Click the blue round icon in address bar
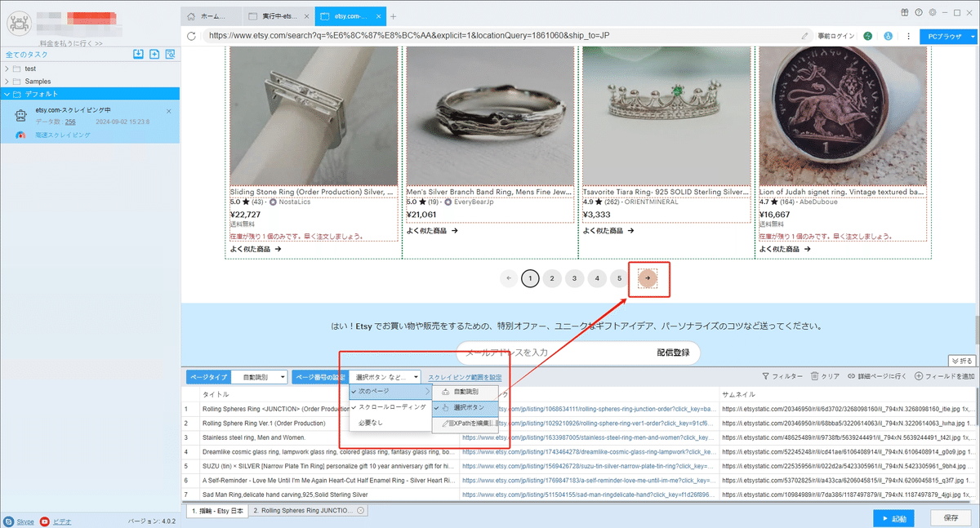Viewport: 980px width, 528px height. click(888, 36)
